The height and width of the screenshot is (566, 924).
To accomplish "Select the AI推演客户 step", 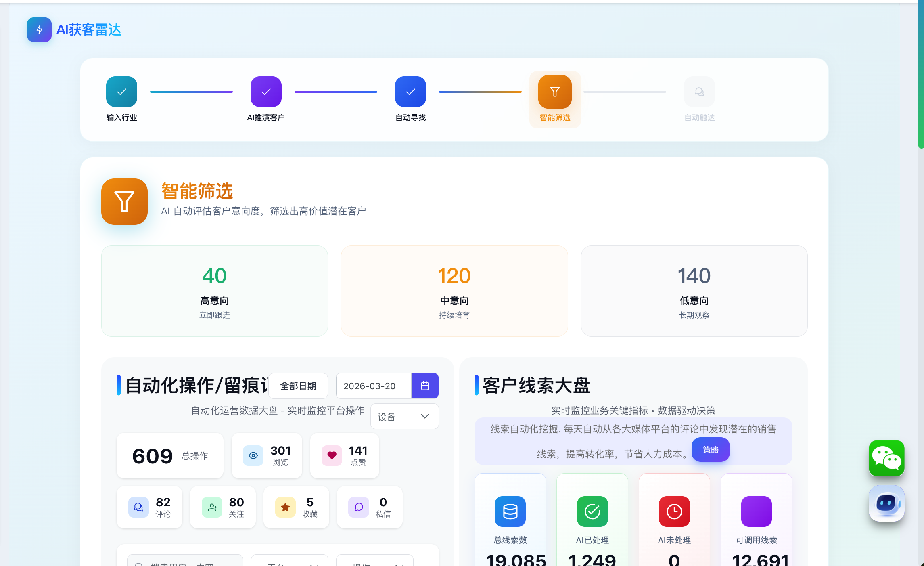I will click(266, 92).
